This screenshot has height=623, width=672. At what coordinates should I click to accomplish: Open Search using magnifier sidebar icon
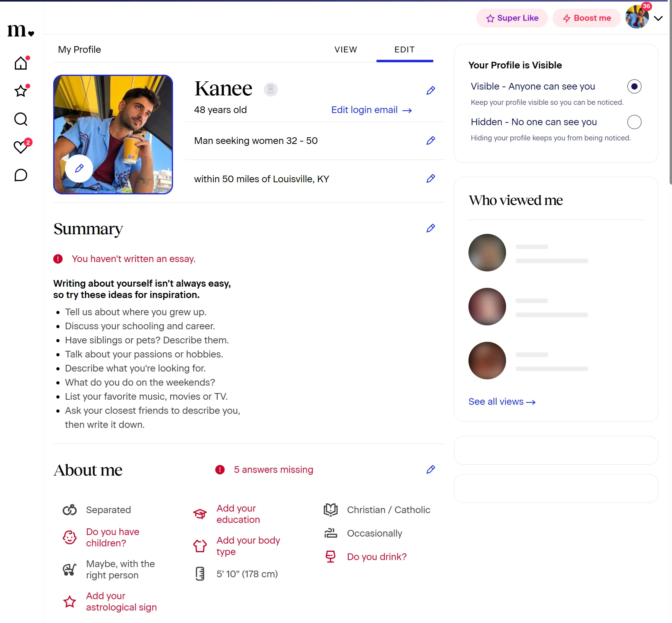[x=21, y=119]
